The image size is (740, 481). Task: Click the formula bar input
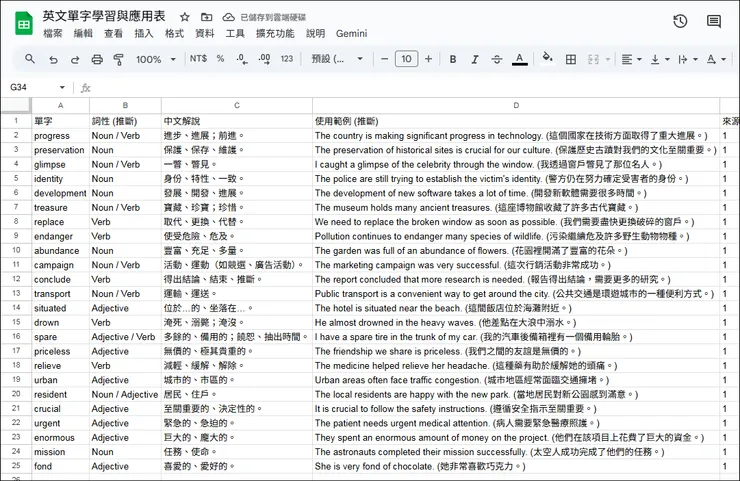[x=415, y=88]
